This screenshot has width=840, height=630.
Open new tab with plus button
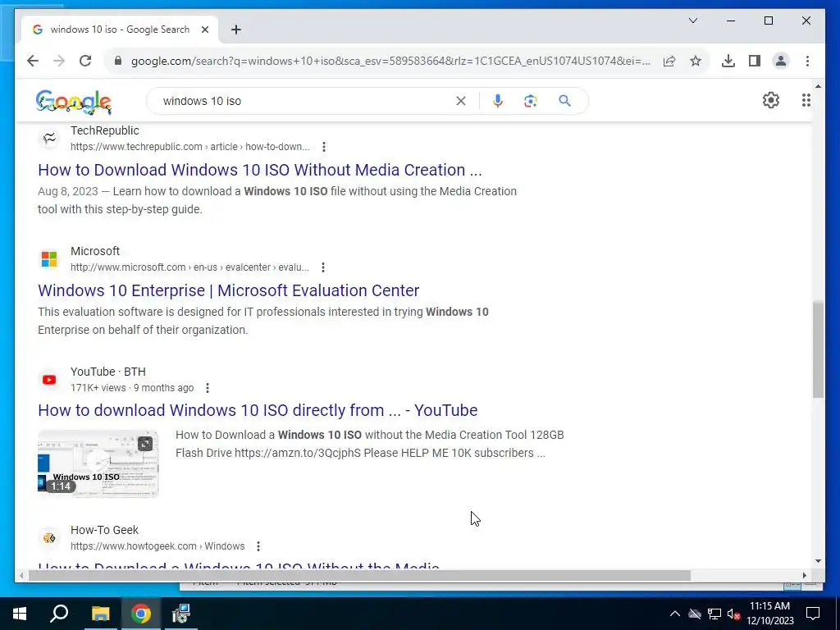tap(236, 30)
